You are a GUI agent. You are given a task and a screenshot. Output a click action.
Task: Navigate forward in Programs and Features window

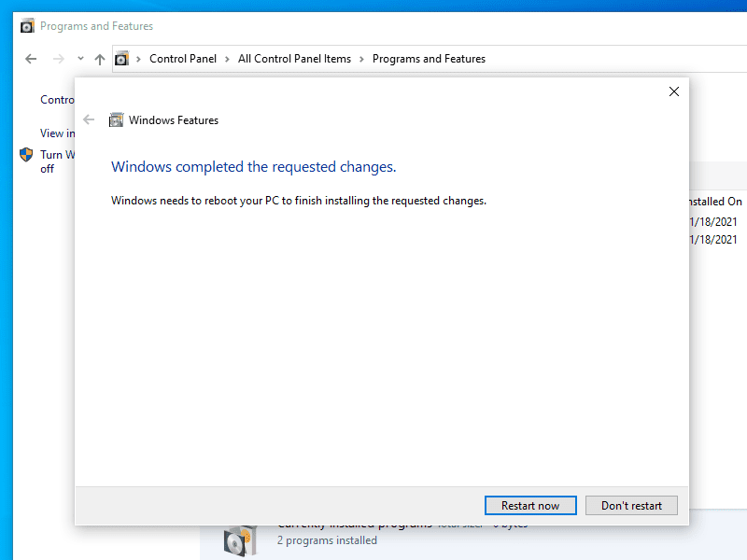(x=58, y=59)
